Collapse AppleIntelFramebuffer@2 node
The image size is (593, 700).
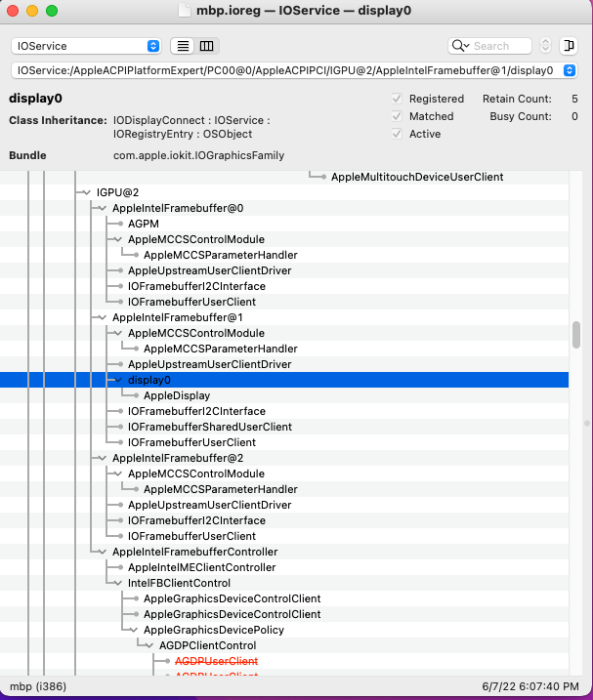click(103, 459)
